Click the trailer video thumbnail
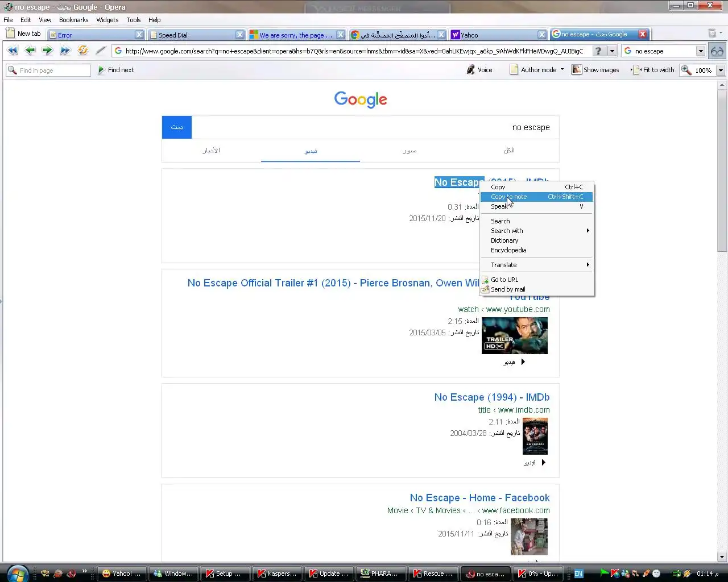728x582 pixels. click(x=515, y=335)
